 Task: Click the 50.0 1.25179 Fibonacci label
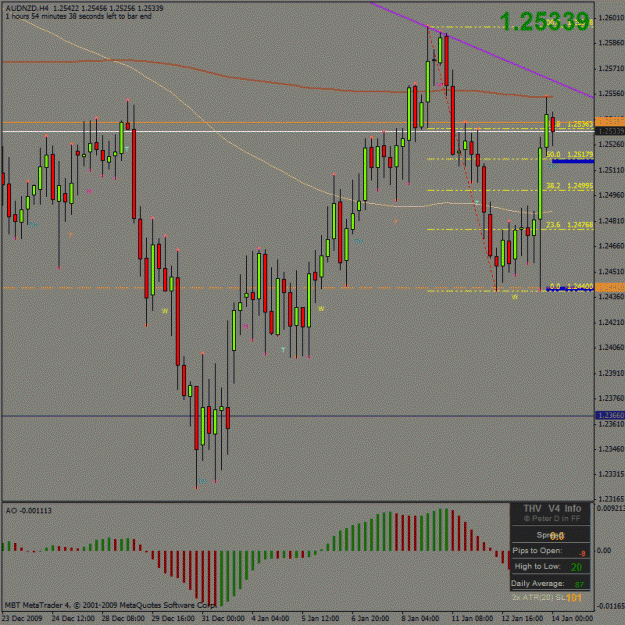click(570, 154)
